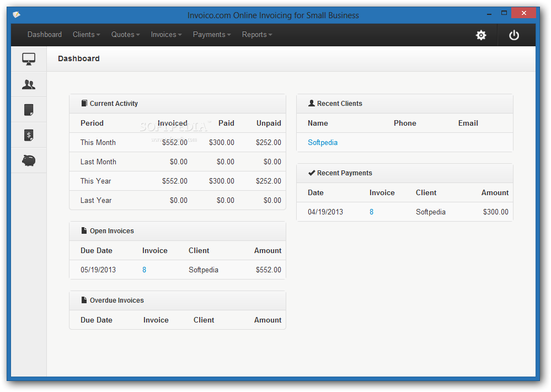Expand the Clients dropdown menu
This screenshot has height=392, width=551.
(x=87, y=34)
